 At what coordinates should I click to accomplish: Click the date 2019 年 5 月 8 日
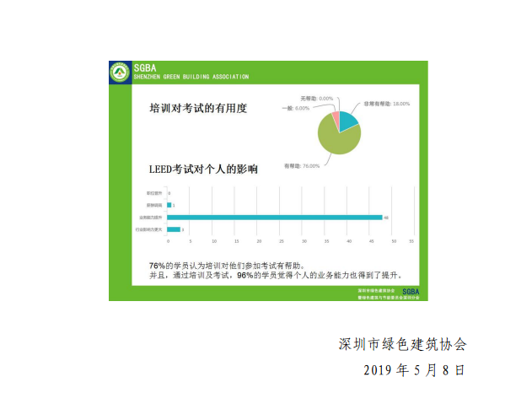pos(414,369)
